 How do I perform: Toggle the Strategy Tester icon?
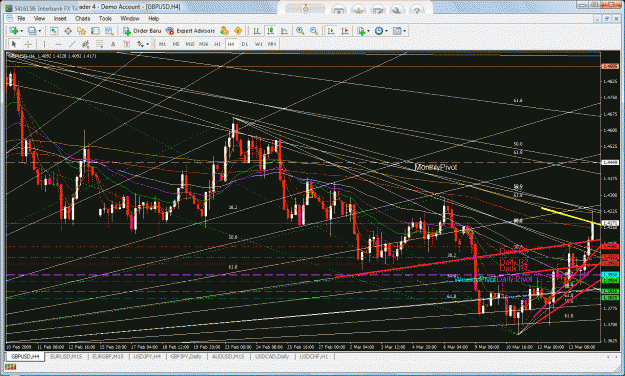pos(108,31)
